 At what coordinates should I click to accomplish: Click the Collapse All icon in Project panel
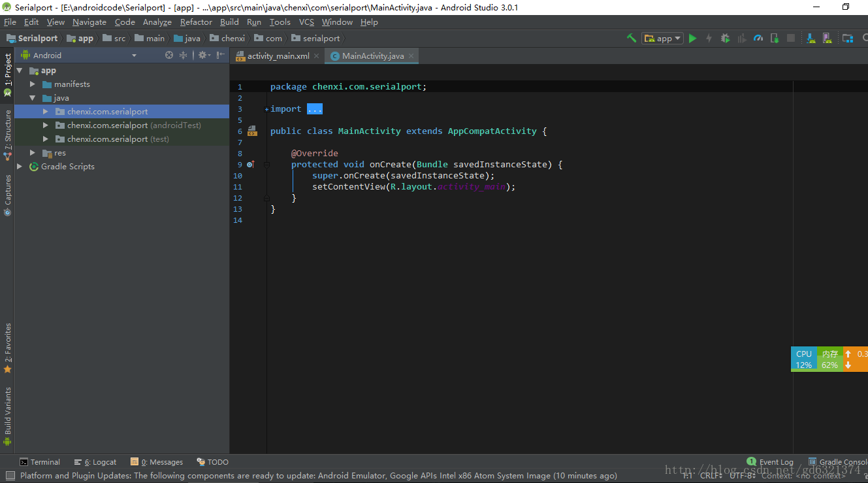(184, 56)
